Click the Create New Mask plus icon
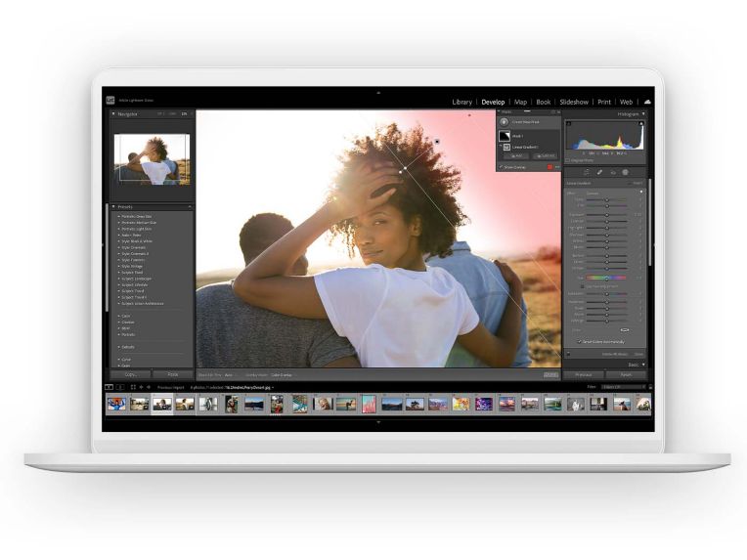The width and height of the screenshot is (747, 560). coord(505,122)
